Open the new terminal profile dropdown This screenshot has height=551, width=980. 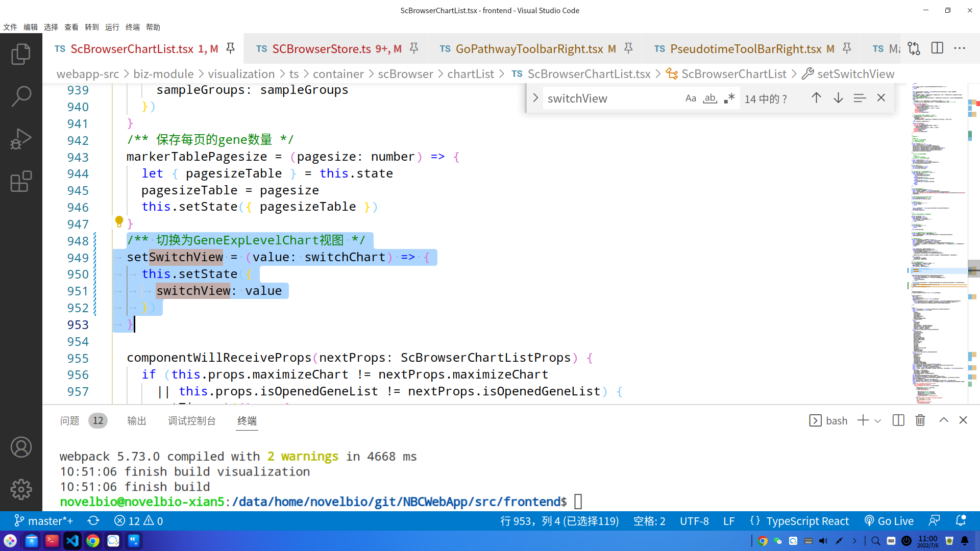(x=878, y=421)
